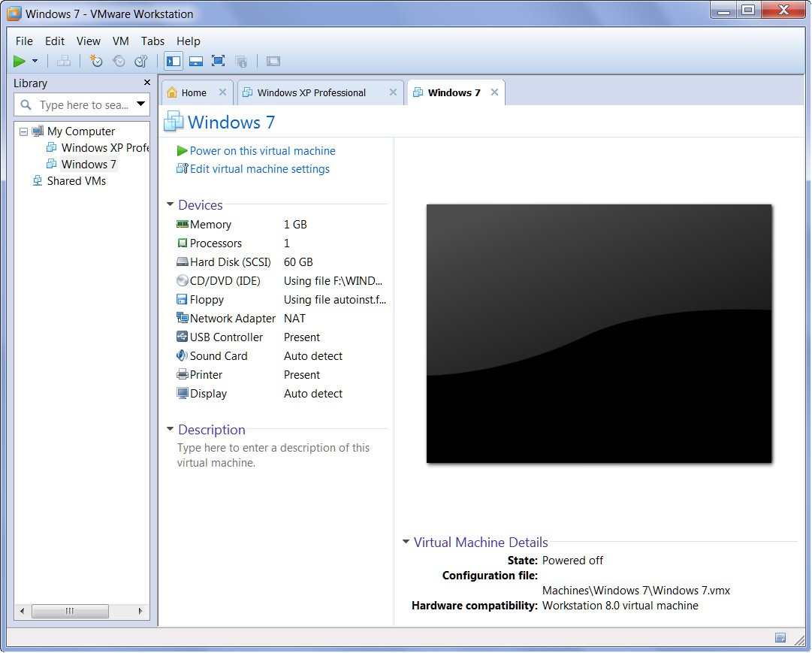812x653 pixels.
Task: Click the green Power On toolbar button
Action: (20, 61)
